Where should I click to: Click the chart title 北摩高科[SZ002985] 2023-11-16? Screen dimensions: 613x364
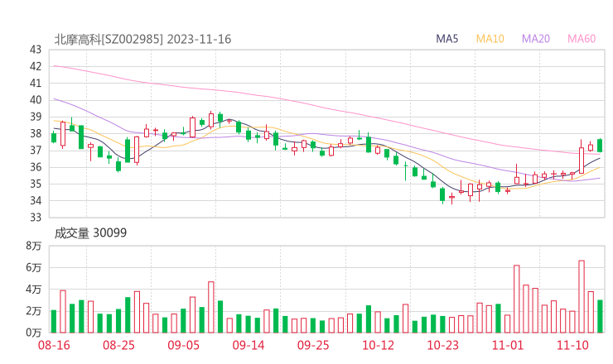142,39
